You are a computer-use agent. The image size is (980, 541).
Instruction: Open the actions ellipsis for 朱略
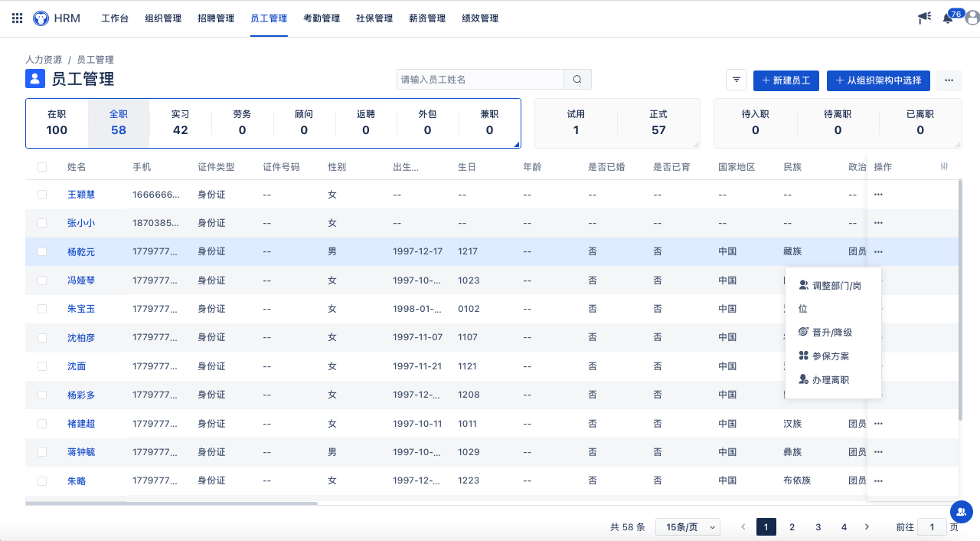878,480
